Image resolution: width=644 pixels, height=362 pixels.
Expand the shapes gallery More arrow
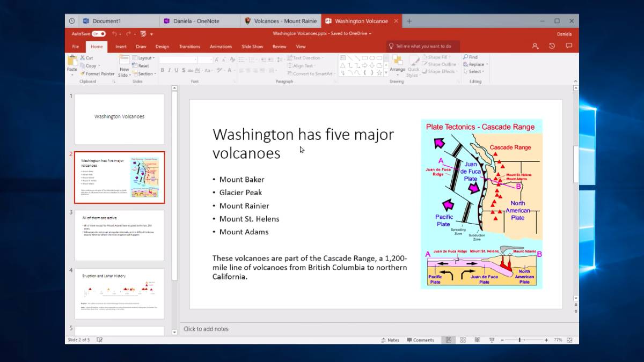386,73
